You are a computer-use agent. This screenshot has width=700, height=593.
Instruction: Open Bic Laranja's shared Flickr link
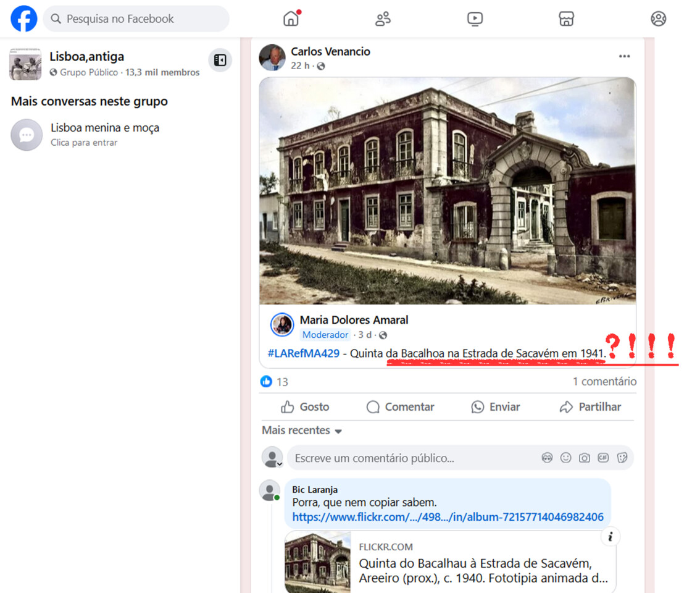tap(448, 517)
